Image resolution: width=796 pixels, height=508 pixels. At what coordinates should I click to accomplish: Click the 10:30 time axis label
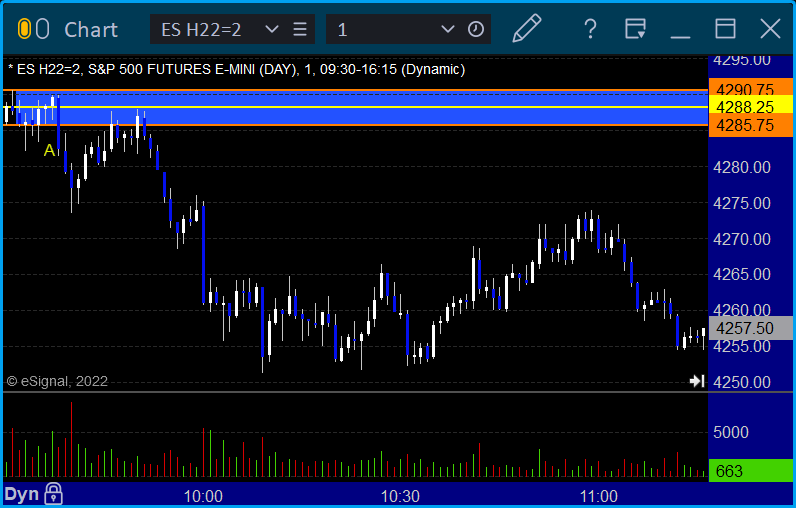pyautogui.click(x=401, y=496)
